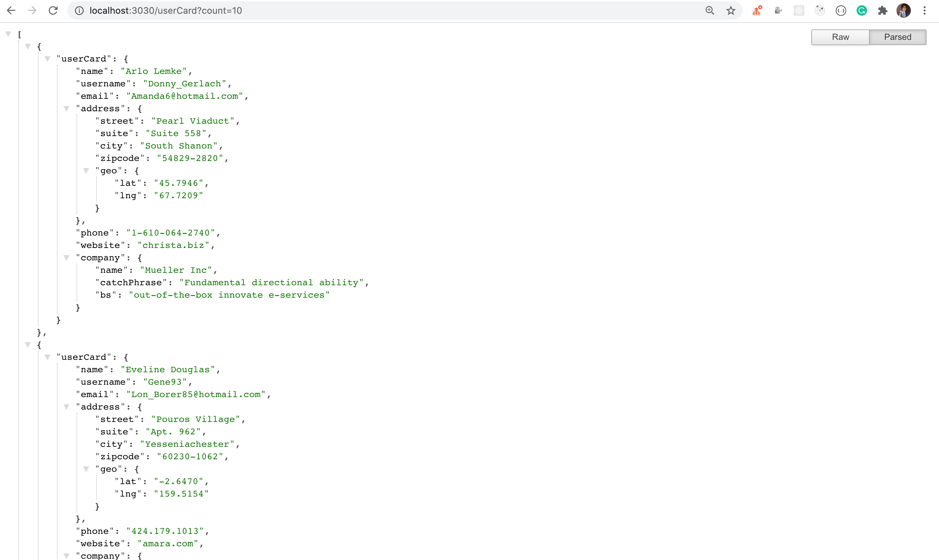This screenshot has width=939, height=560.
Task: Collapse the geo object with lat 45.7946
Action: [86, 170]
